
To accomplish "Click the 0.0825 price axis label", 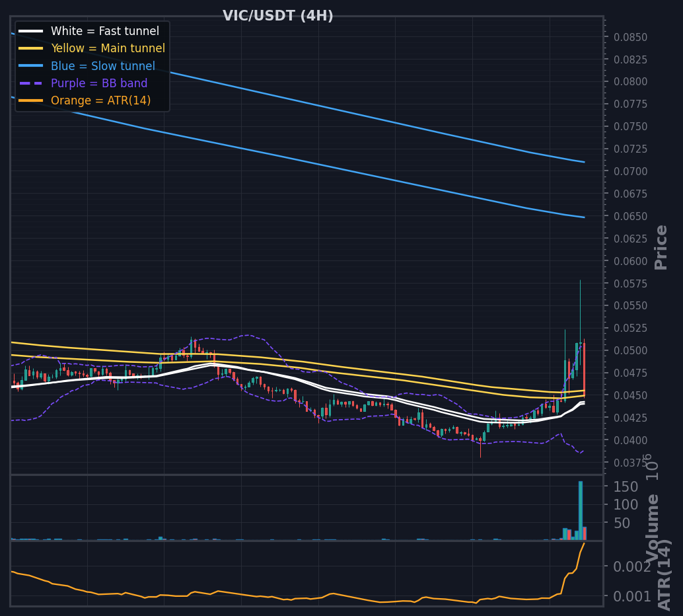I will (630, 59).
